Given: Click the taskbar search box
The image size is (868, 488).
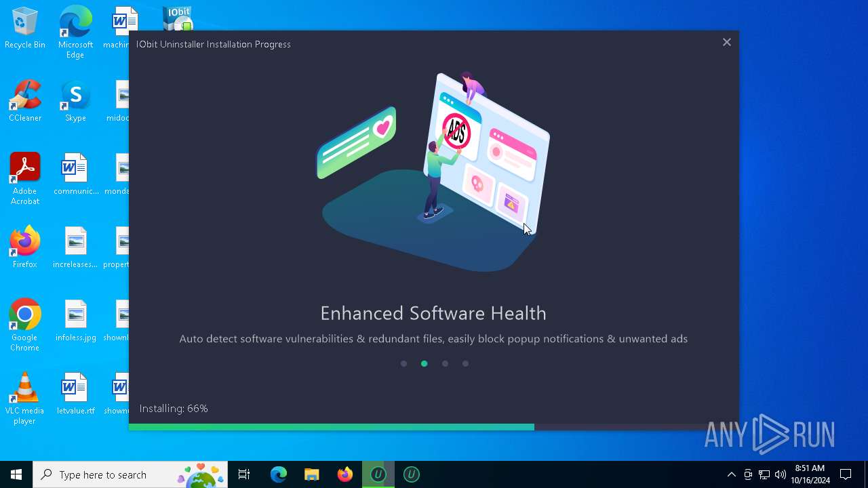Looking at the screenshot, I should coord(130,474).
